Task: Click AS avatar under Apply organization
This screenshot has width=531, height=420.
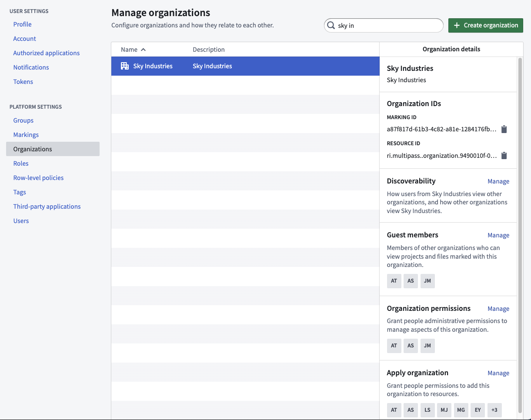Action: (x=411, y=410)
